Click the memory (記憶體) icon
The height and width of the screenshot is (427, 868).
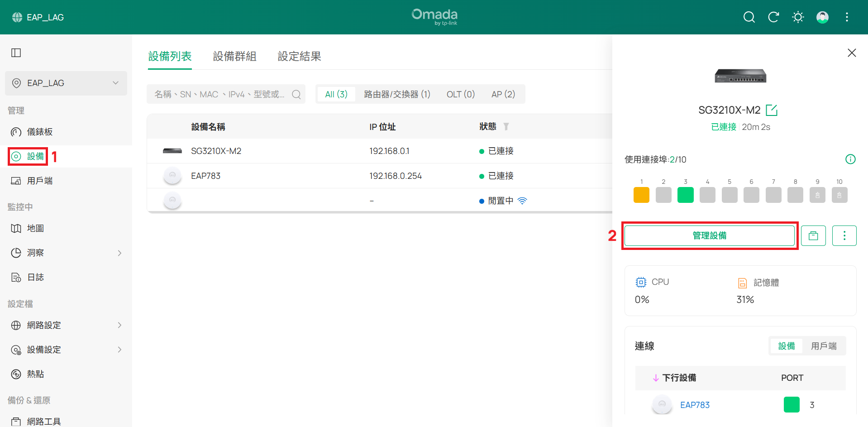742,283
